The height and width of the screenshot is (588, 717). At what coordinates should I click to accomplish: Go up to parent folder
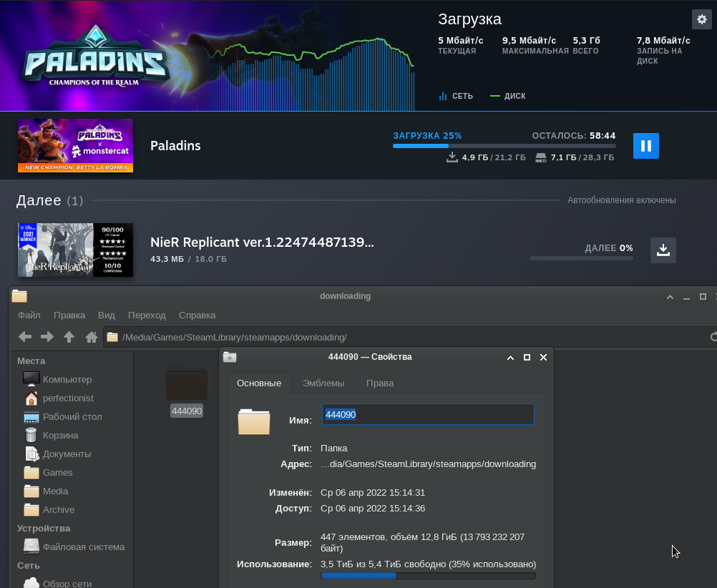point(69,337)
